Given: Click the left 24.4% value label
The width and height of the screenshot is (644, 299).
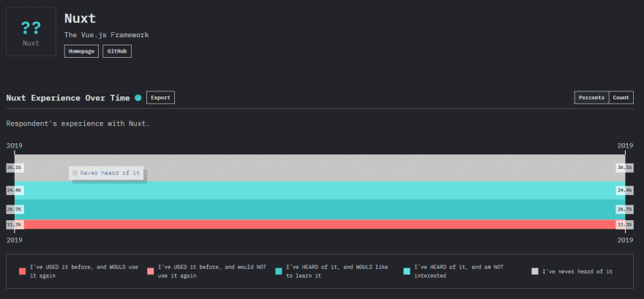Looking at the screenshot, I should coord(15,190).
